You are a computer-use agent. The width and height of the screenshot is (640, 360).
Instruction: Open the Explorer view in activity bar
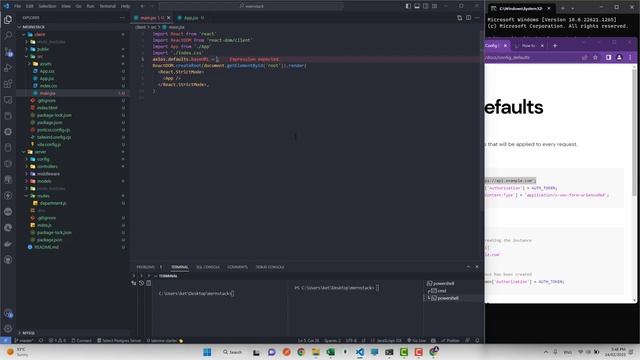(8, 20)
